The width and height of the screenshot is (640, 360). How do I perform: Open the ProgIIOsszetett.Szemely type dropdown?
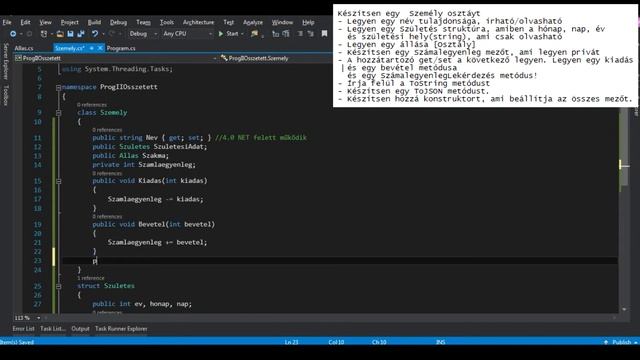(276, 58)
